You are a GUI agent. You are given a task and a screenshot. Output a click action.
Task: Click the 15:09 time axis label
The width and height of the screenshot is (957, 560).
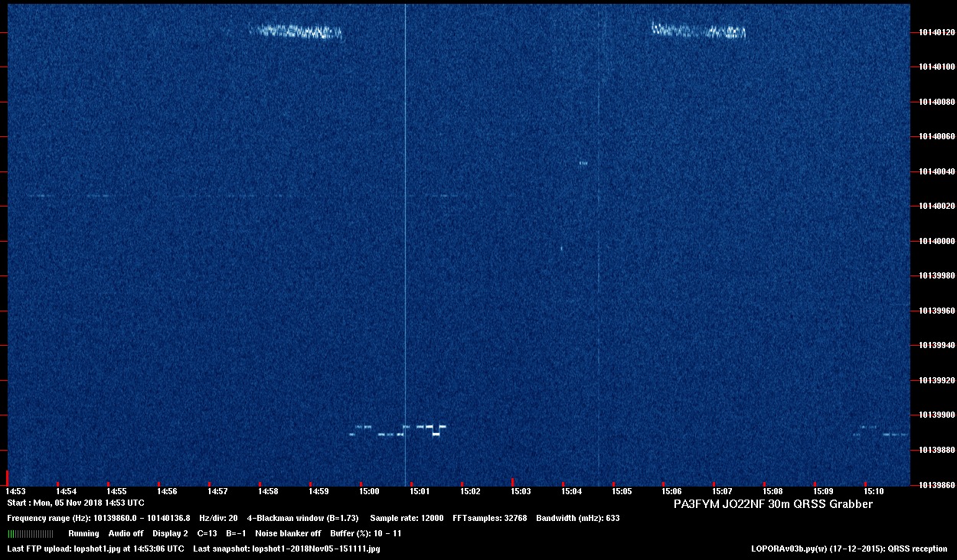click(823, 491)
